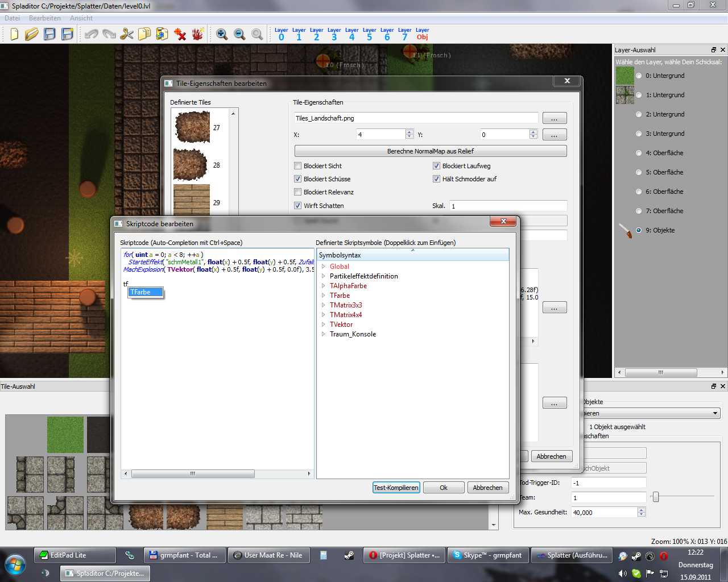728x582 pixels.
Task: Expand the TVektor symbol tree node
Action: tap(324, 325)
